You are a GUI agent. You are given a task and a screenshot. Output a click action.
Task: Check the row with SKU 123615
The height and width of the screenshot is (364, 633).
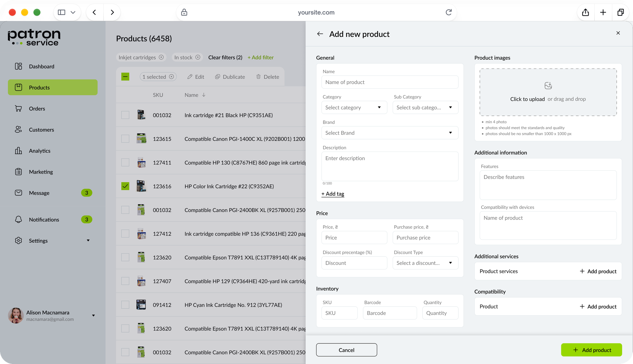coord(125,139)
